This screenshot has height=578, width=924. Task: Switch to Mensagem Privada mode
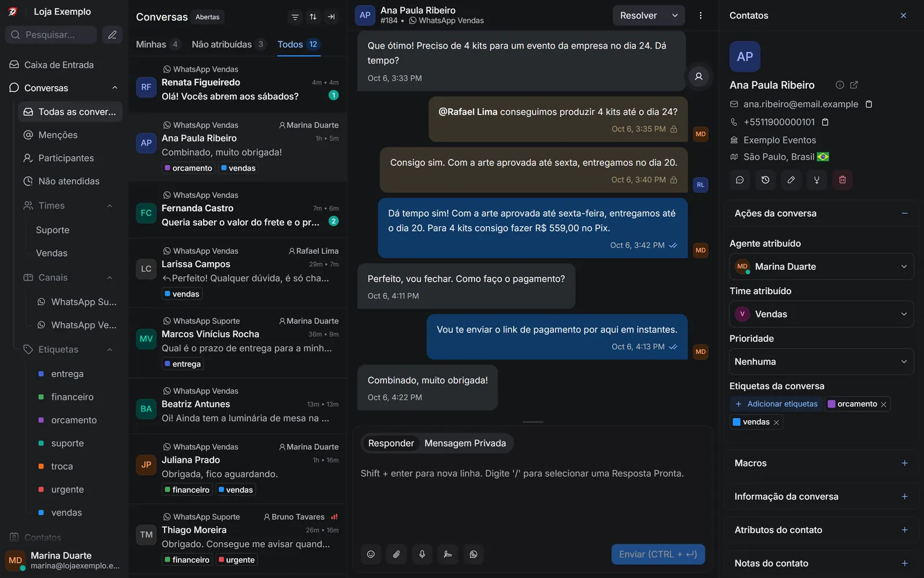[x=465, y=443]
